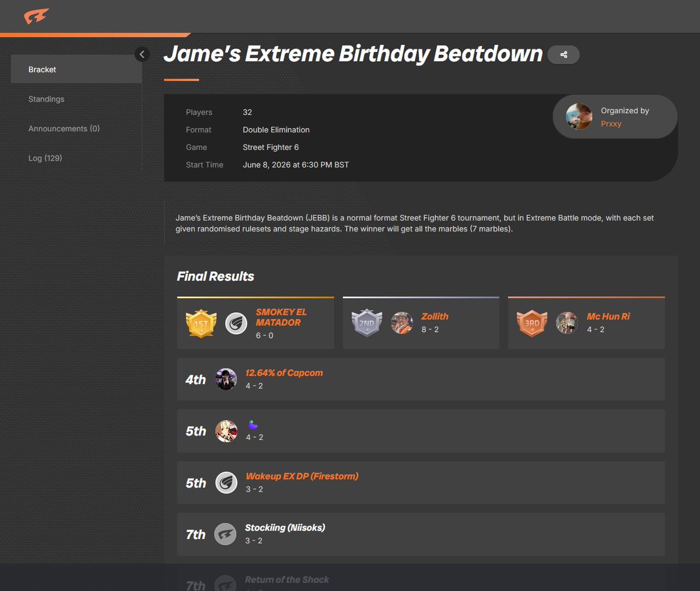
Task: Open the Standings tab
Action: click(x=46, y=99)
